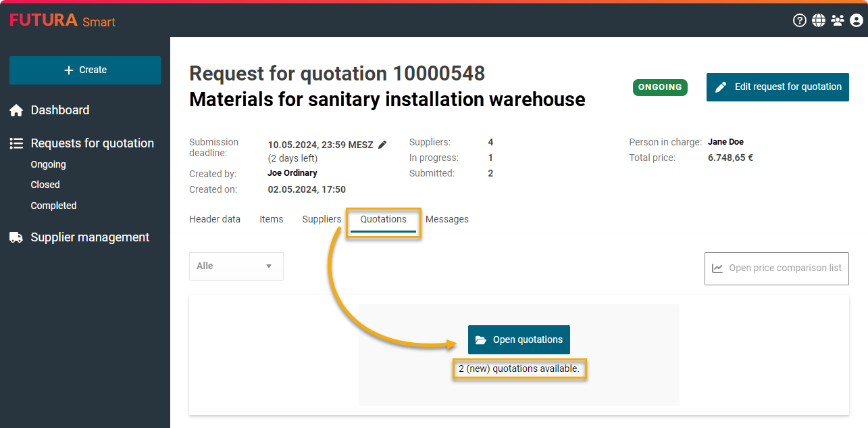Click the Requests for quotation list icon

coord(16,143)
